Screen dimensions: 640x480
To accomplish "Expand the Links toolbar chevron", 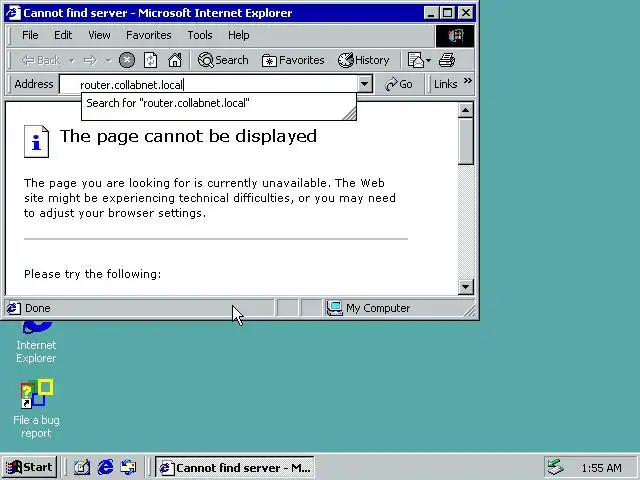I will pos(468,81).
